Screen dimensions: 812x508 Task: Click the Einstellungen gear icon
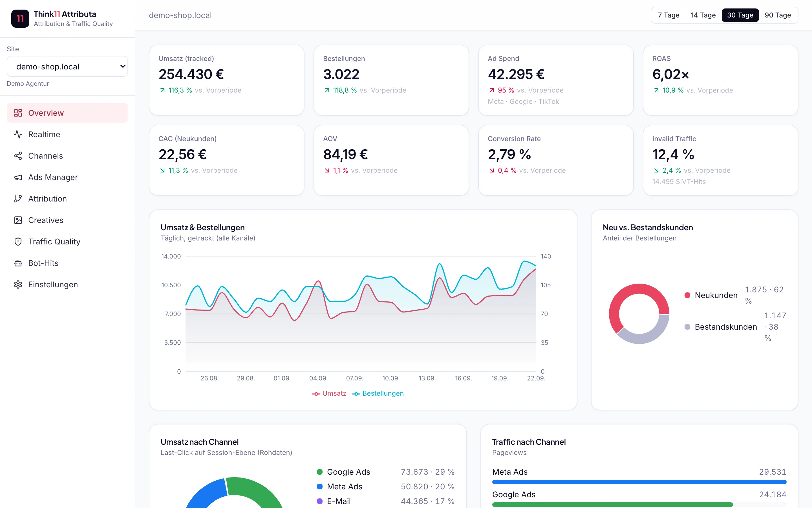[18, 284]
